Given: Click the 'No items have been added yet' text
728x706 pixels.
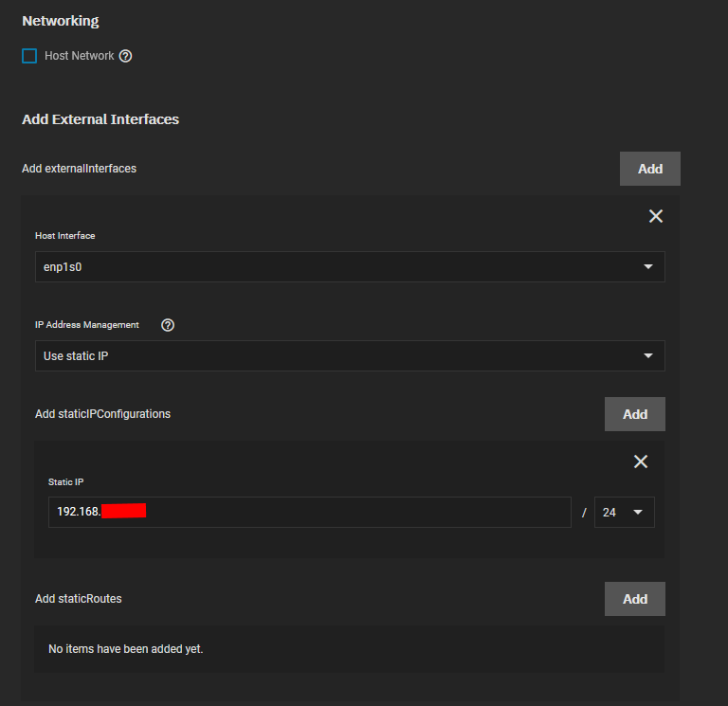Looking at the screenshot, I should coord(126,649).
